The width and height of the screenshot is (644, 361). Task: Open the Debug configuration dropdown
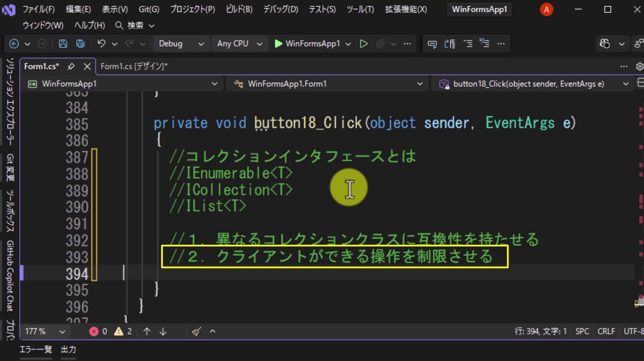coord(181,44)
